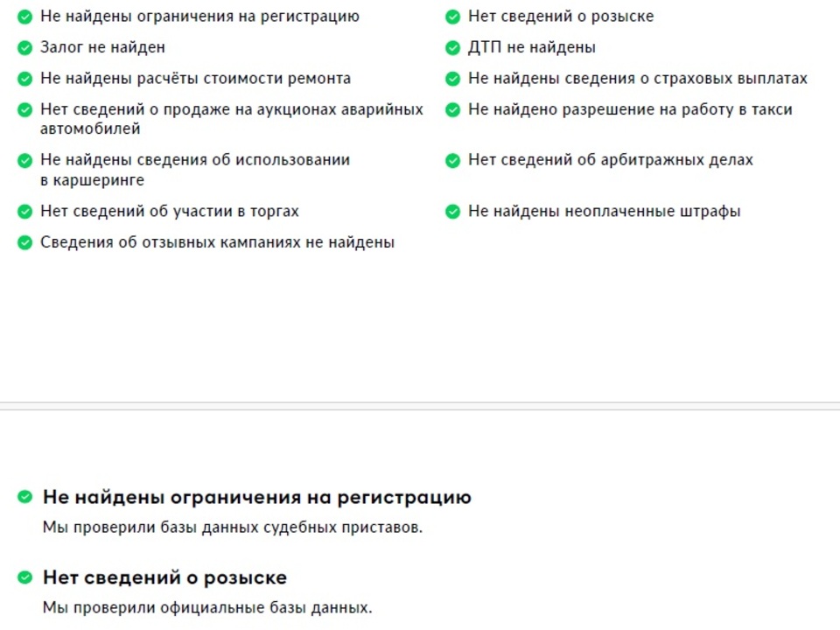Click check icon beside 'Нет сведений об участии в торгах'

24,212
